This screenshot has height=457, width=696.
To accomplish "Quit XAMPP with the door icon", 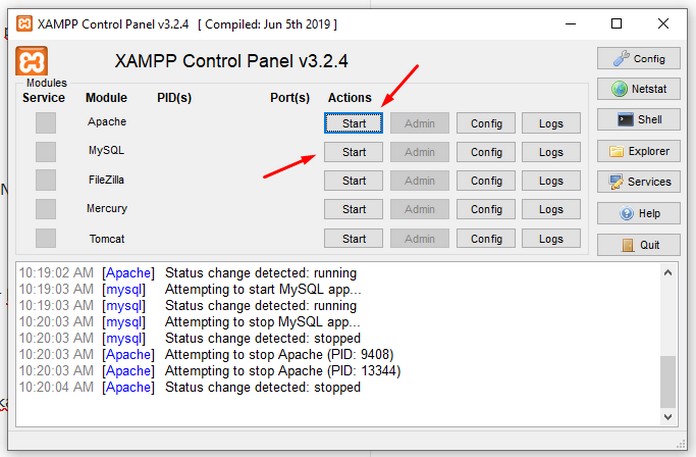I will coord(638,245).
